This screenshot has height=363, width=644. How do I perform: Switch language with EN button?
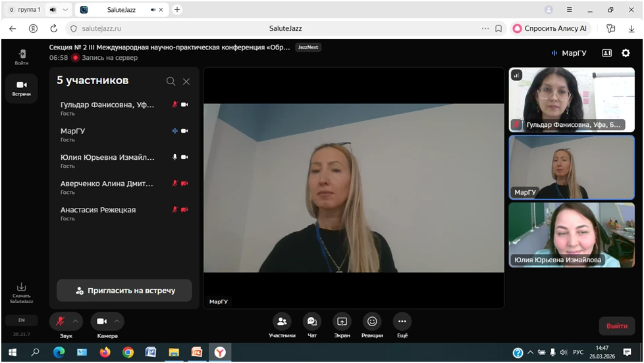point(21,320)
